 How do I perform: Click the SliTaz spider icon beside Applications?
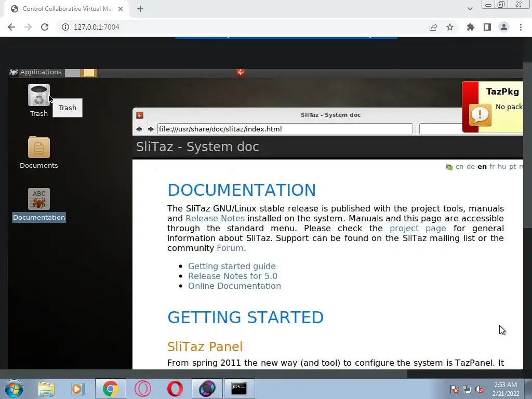[14, 72]
